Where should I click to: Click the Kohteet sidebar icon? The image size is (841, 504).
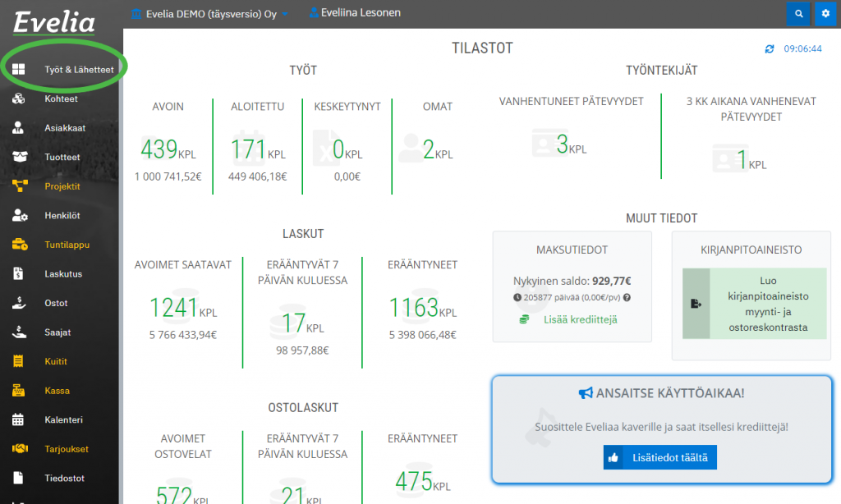pyautogui.click(x=19, y=99)
